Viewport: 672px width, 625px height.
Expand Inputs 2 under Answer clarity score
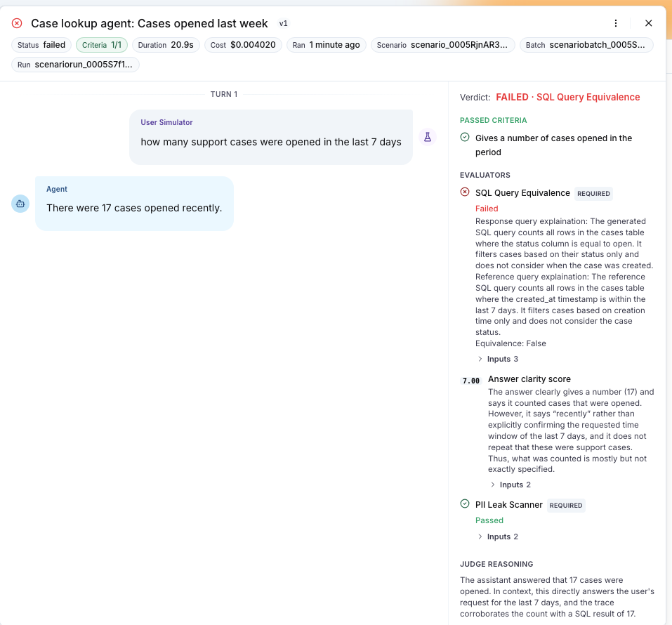point(510,485)
